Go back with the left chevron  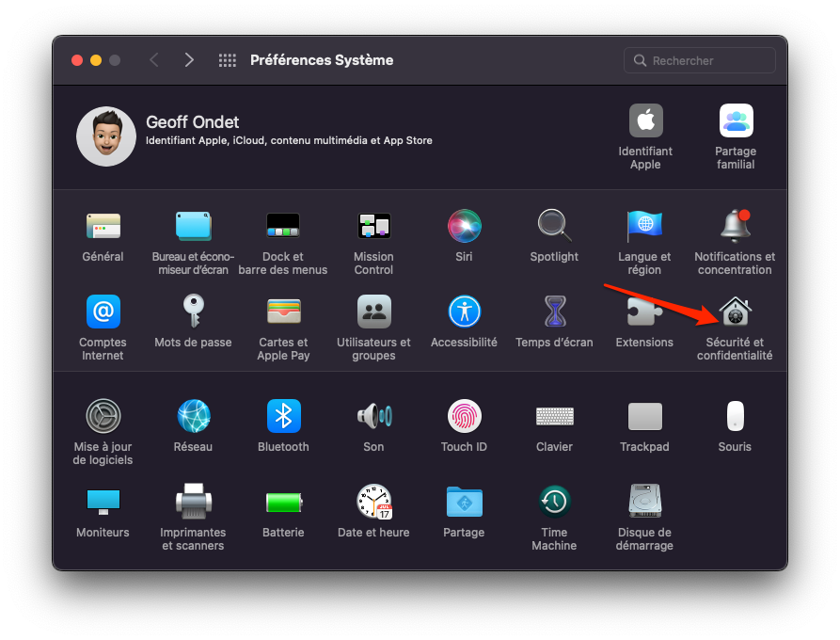pyautogui.click(x=154, y=60)
